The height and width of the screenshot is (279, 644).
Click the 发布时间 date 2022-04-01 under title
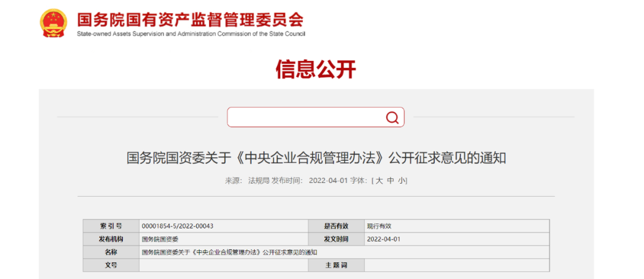click(x=327, y=181)
